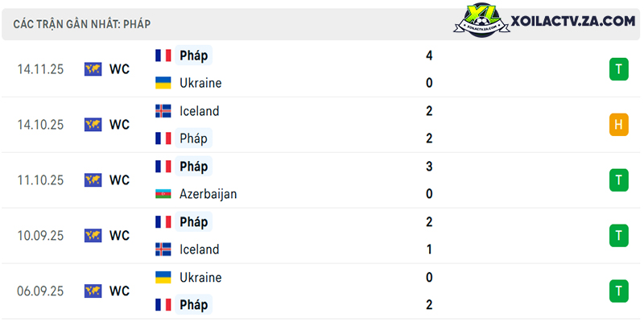Click the Iceland flag in the 10.09.25 match
This screenshot has height=322, width=644.
pyautogui.click(x=163, y=250)
